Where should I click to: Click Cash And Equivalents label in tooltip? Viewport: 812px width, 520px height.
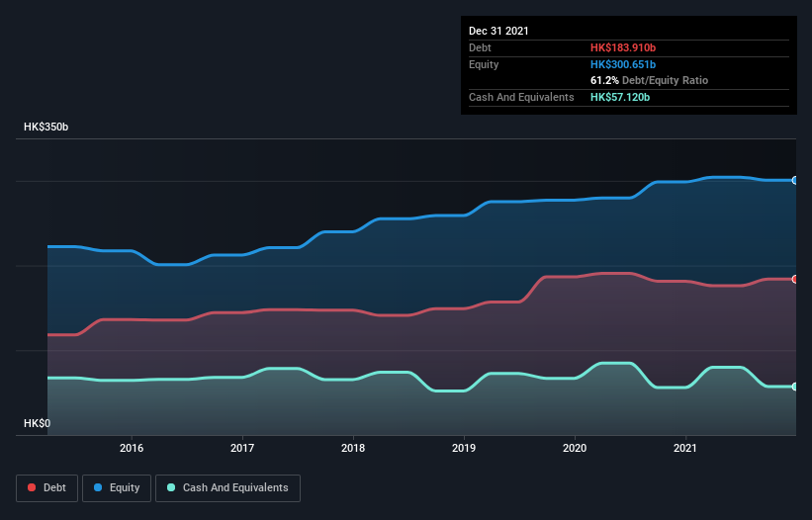[x=521, y=97]
